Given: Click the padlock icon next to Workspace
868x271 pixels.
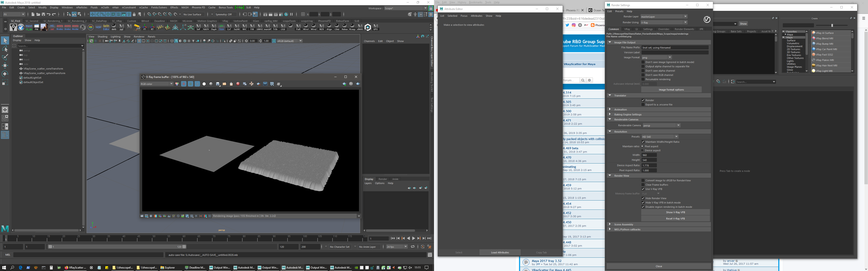Looking at the screenshot, I should coord(431,8).
